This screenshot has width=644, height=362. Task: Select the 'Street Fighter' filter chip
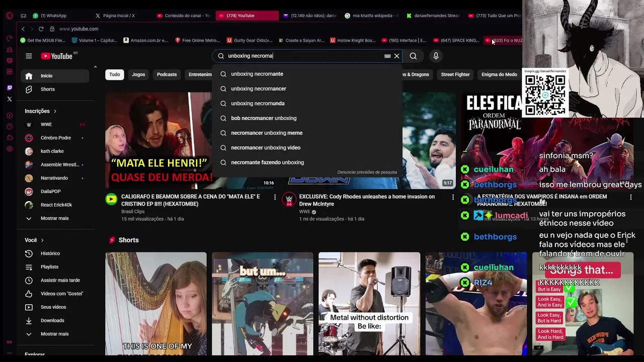click(455, 74)
